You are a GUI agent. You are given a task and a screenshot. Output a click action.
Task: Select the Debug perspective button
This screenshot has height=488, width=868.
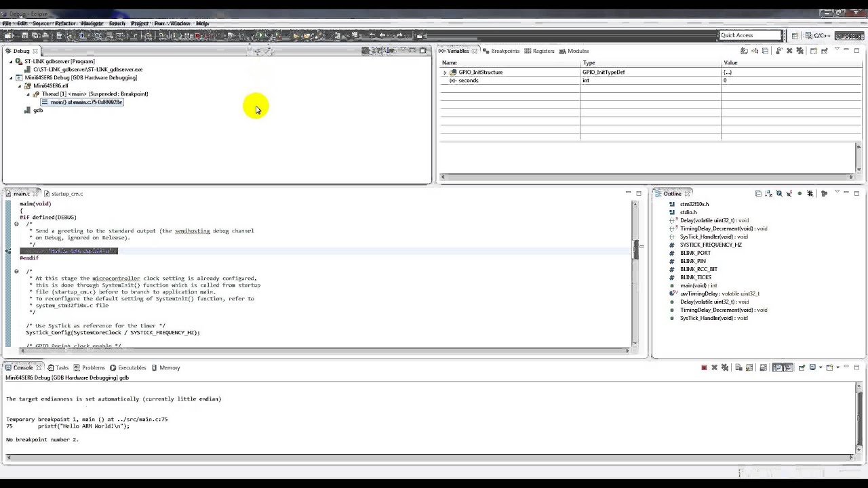[x=849, y=35]
